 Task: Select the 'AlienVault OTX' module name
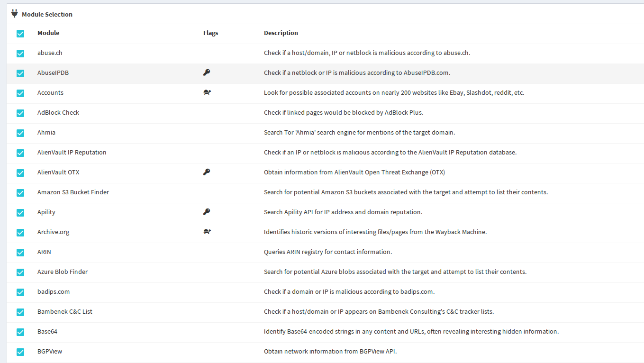pos(58,172)
